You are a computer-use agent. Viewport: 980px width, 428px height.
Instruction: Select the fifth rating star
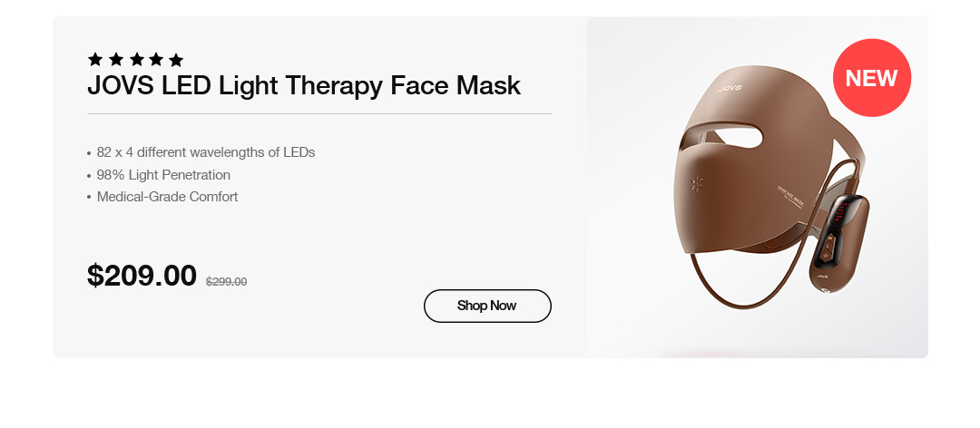[x=176, y=59]
